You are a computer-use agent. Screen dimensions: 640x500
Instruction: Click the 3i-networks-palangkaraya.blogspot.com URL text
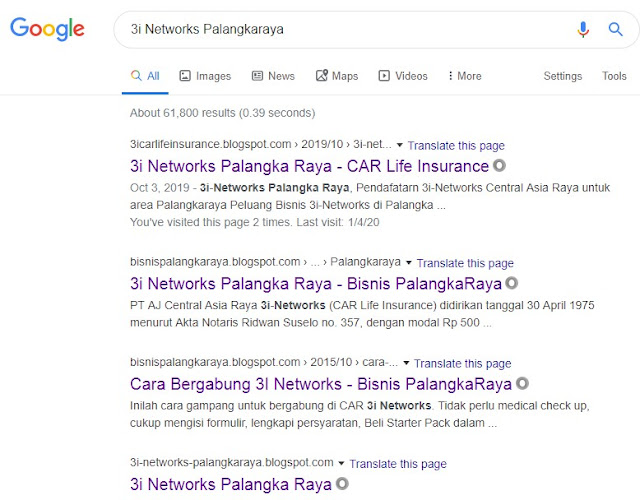click(231, 462)
